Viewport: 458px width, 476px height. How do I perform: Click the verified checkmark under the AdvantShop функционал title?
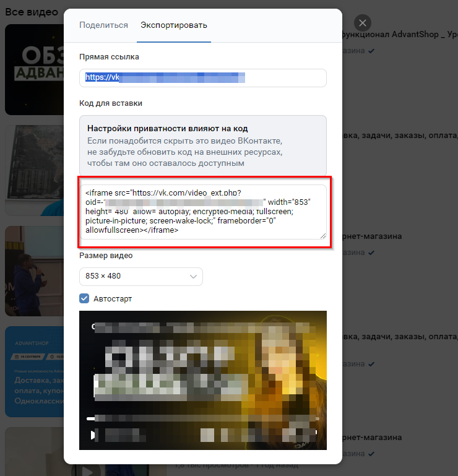click(x=371, y=51)
